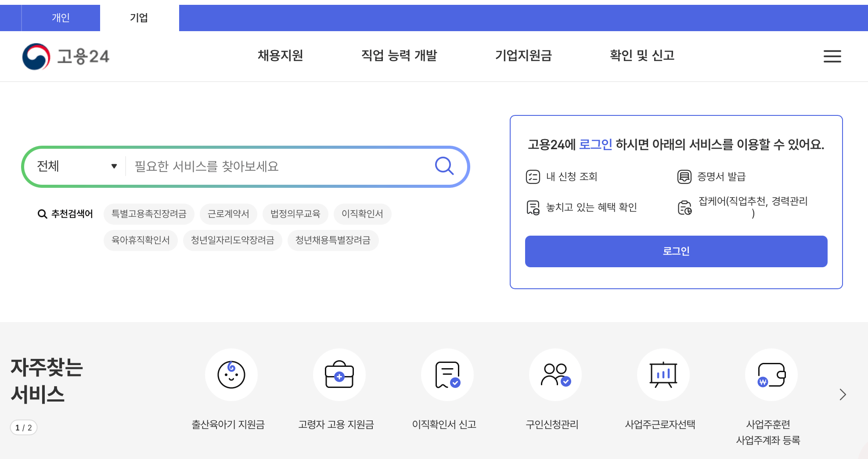Open 고령자 고용 지원금 via briefcase icon

click(339, 374)
